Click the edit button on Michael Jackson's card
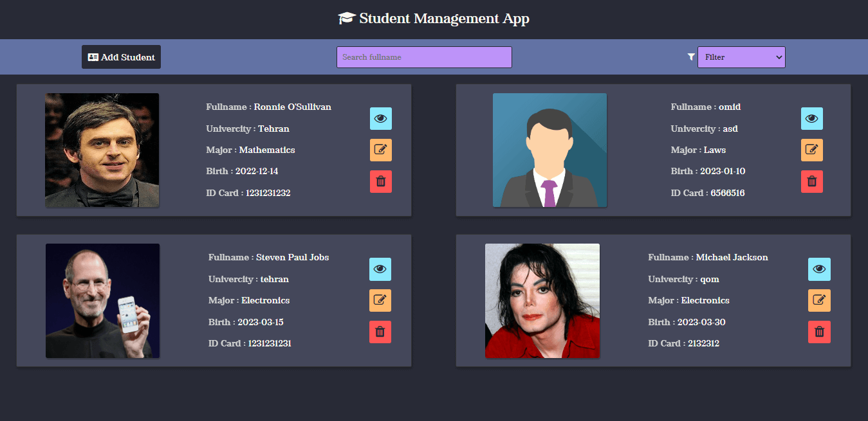868x421 pixels. tap(818, 300)
